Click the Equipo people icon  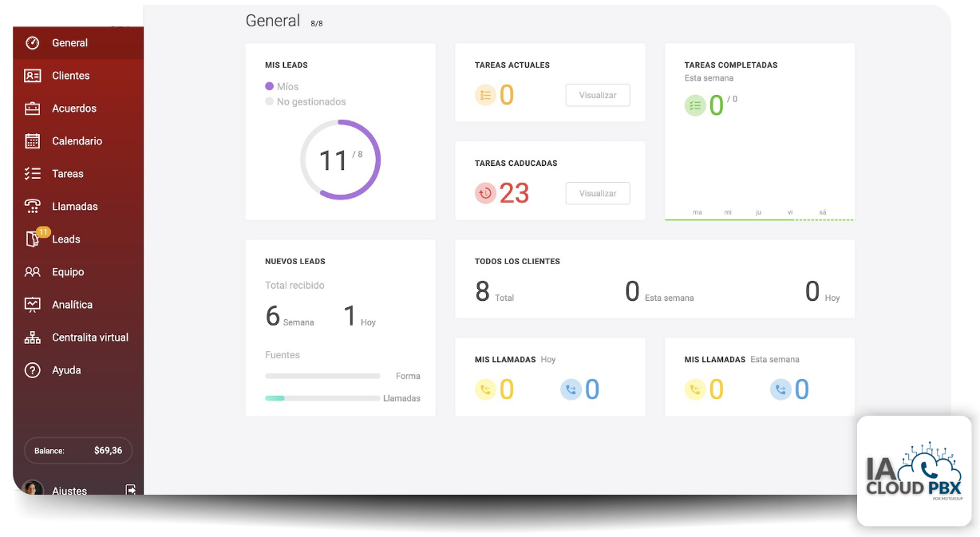pyautogui.click(x=33, y=272)
